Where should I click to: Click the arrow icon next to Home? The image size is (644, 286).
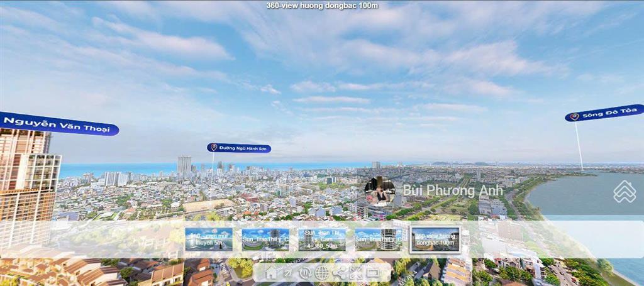(288, 273)
